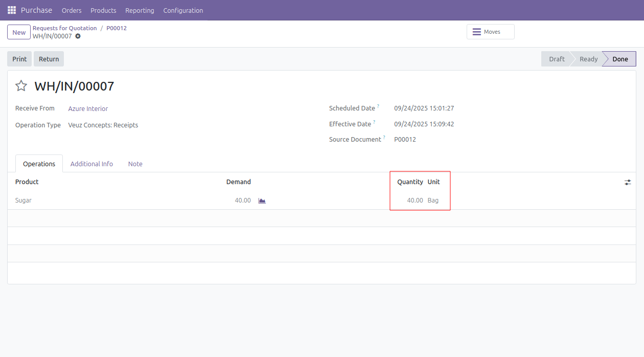Print the receipt document

(x=19, y=59)
